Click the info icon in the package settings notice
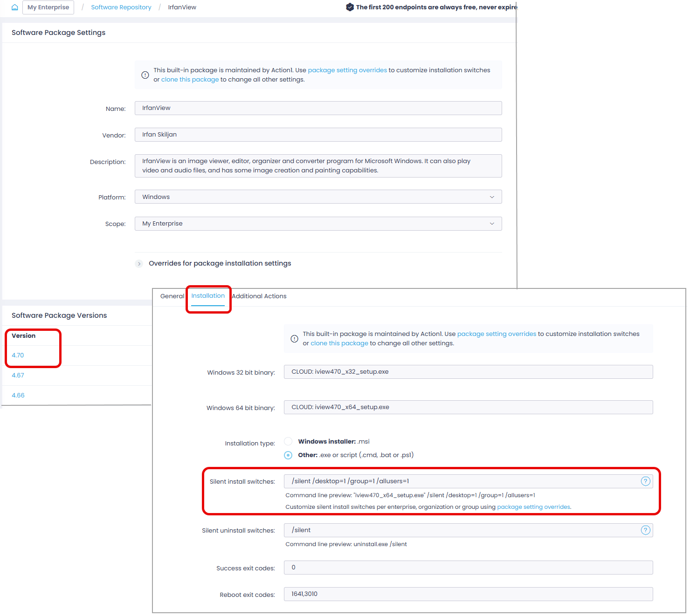This screenshot has width=690, height=616. tap(145, 75)
